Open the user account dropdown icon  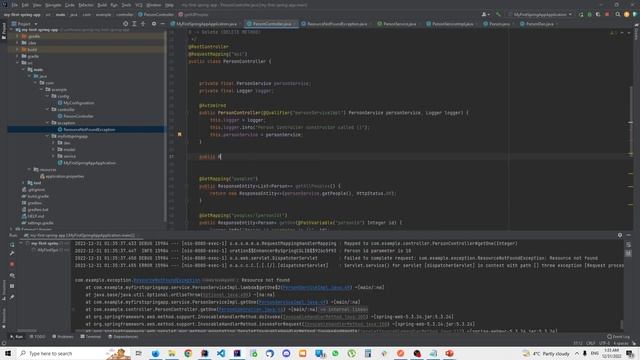[x=485, y=15]
